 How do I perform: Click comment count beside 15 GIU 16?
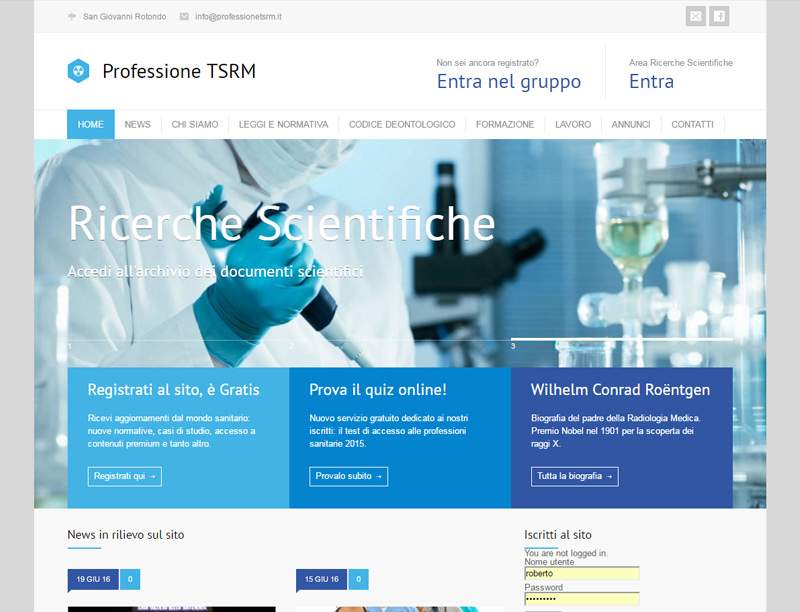click(x=359, y=579)
